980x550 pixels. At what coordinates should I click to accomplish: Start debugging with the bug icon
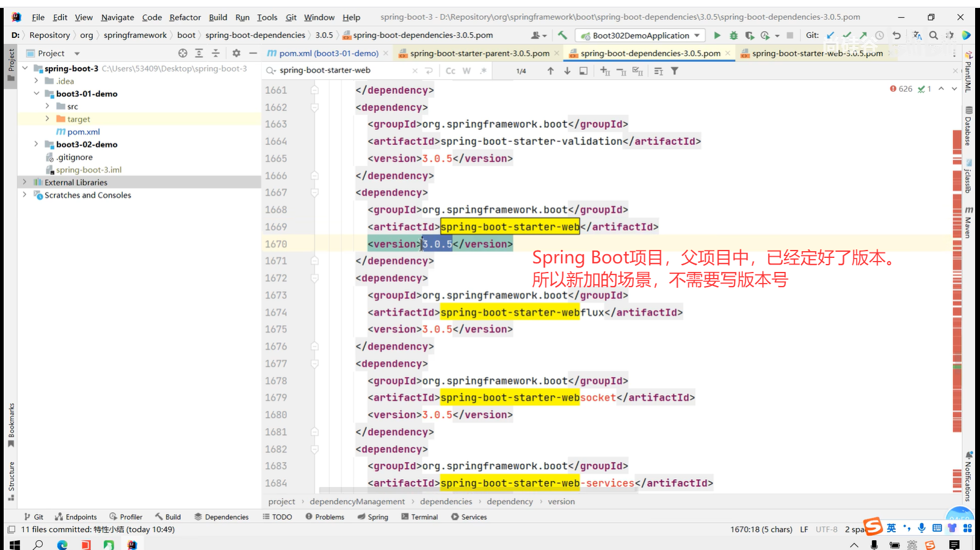click(x=733, y=35)
